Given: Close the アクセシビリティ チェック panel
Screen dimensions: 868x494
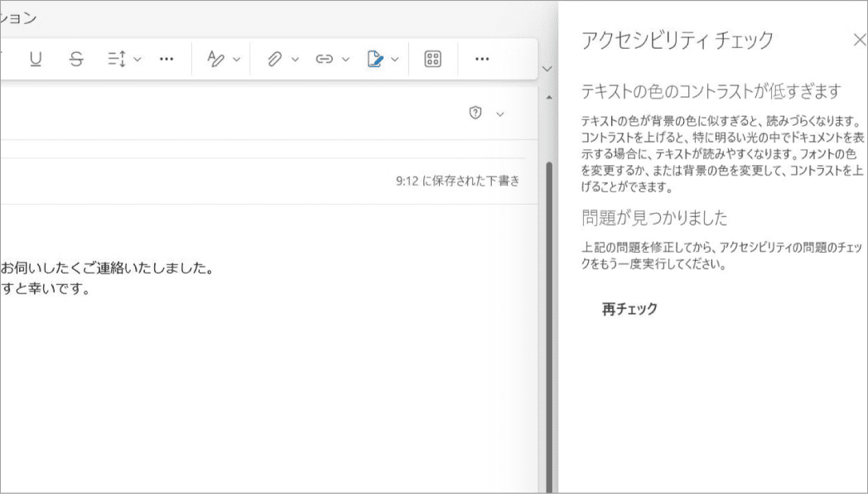Looking at the screenshot, I should (859, 39).
